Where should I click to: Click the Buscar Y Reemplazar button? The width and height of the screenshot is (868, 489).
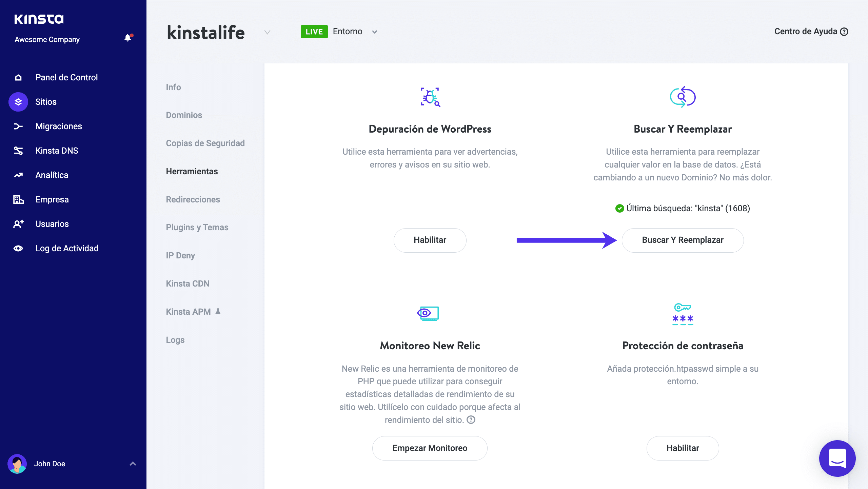tap(683, 240)
